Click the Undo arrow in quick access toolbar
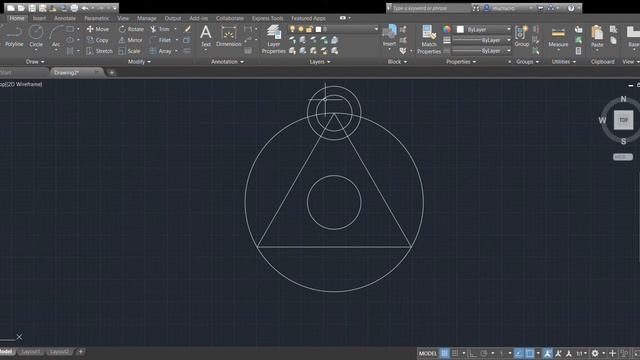The width and height of the screenshot is (640, 360). click(x=85, y=8)
